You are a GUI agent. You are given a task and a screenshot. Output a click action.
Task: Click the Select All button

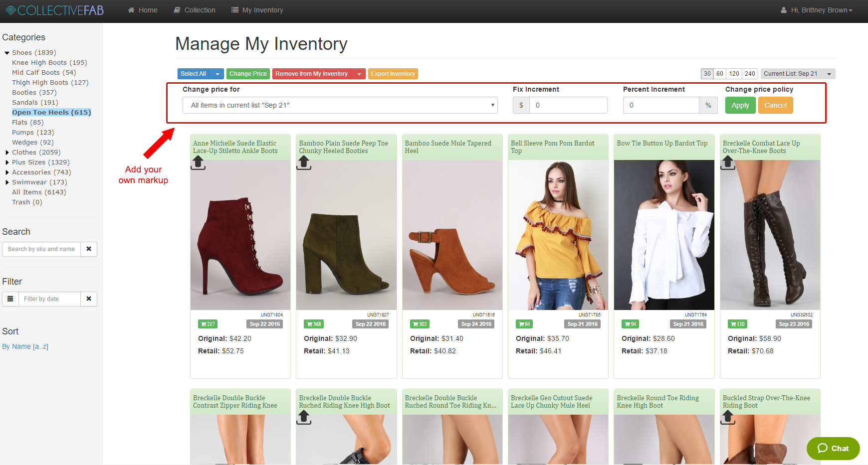pyautogui.click(x=194, y=74)
